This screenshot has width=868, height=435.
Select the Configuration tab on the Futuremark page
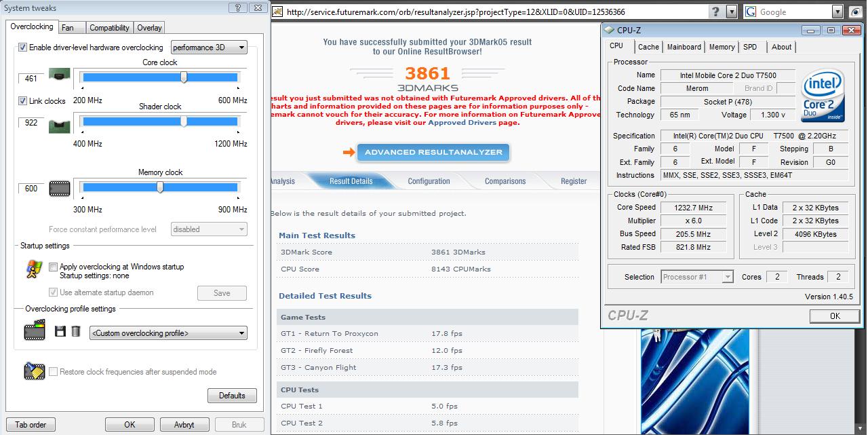[x=429, y=181]
